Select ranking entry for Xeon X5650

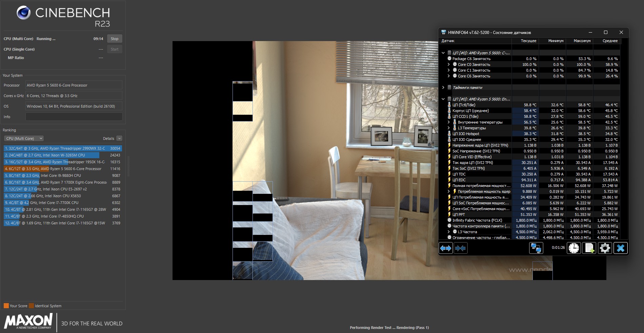(x=63, y=196)
